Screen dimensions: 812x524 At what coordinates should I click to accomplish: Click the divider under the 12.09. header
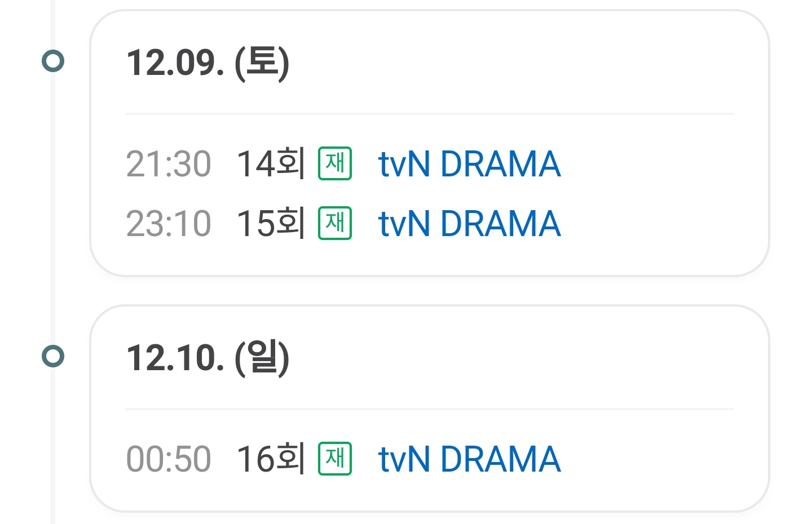pyautogui.click(x=430, y=114)
